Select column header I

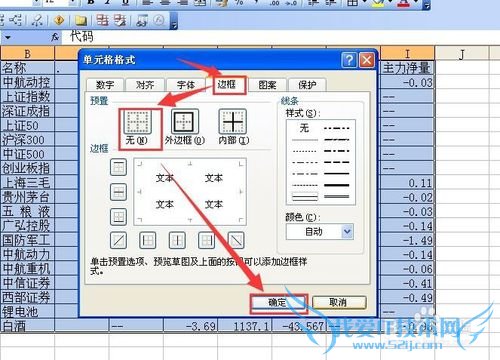(x=407, y=53)
